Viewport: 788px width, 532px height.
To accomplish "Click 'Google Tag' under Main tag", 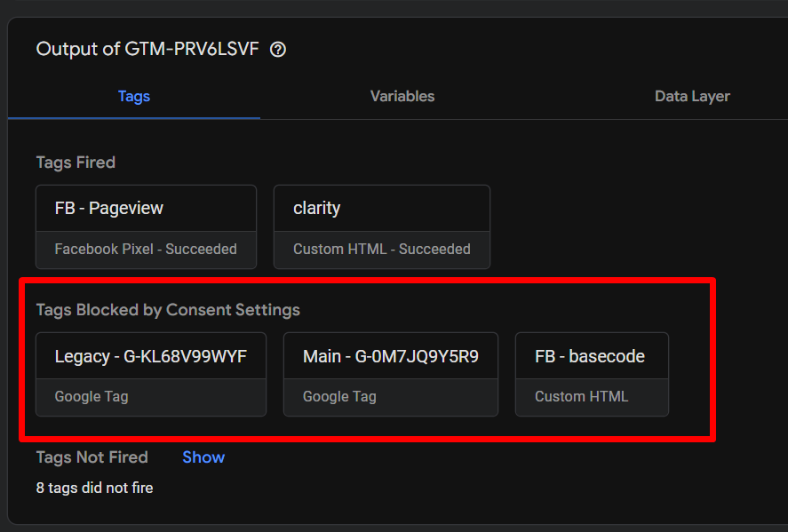I will (x=339, y=397).
